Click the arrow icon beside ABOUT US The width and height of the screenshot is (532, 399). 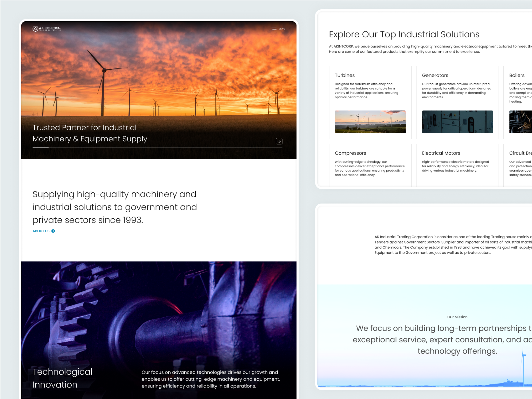tap(53, 231)
